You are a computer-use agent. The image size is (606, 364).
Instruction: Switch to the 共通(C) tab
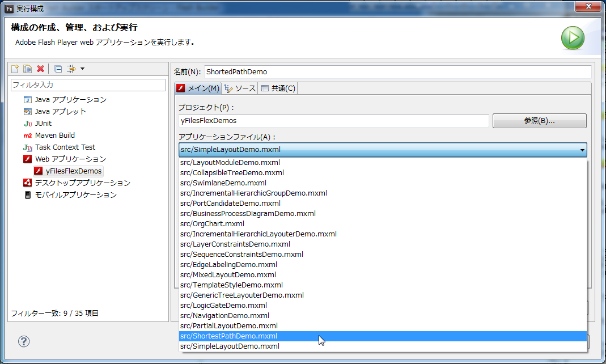tap(278, 88)
